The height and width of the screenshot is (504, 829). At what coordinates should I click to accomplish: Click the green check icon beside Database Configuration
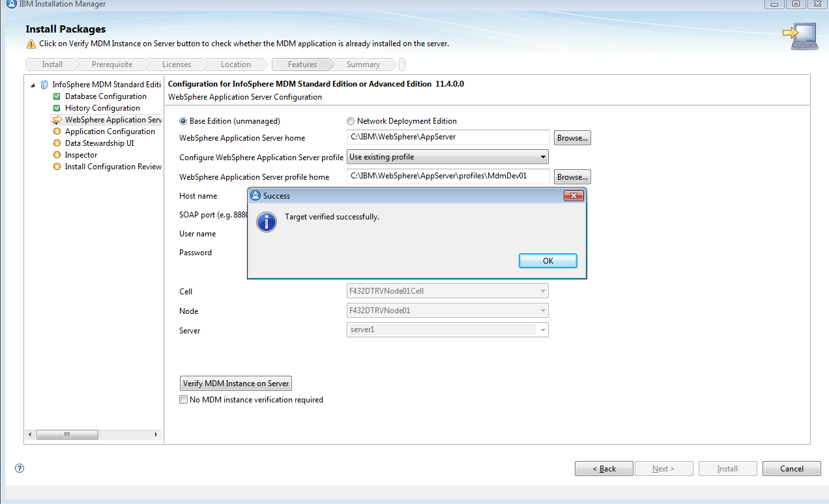[57, 96]
